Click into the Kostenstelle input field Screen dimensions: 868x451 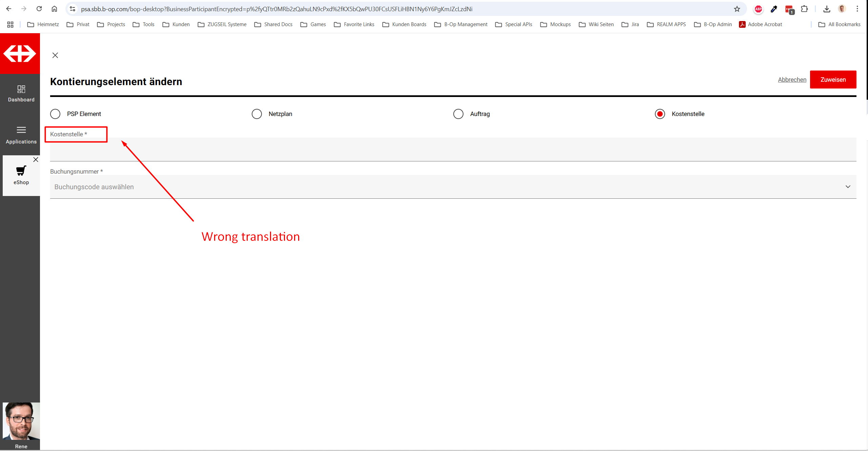click(453, 150)
